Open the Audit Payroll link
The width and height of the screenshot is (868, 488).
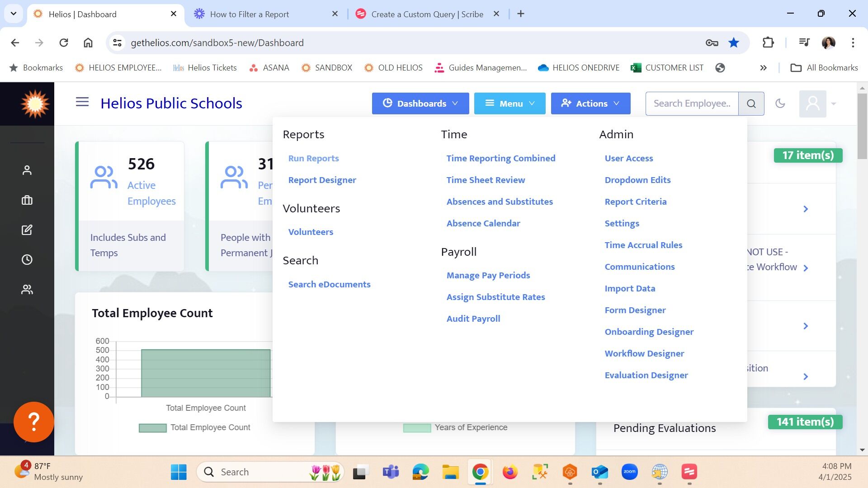coord(473,319)
